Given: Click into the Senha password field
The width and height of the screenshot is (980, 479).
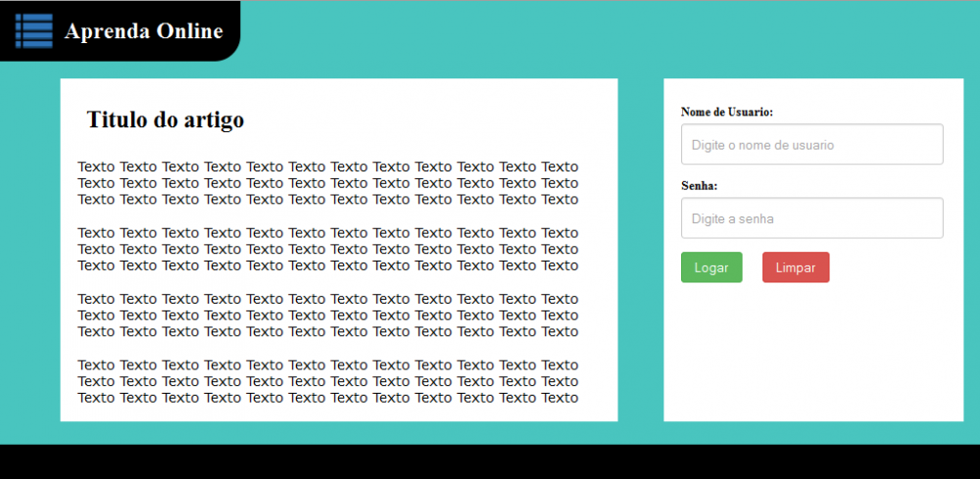Looking at the screenshot, I should tap(811, 218).
